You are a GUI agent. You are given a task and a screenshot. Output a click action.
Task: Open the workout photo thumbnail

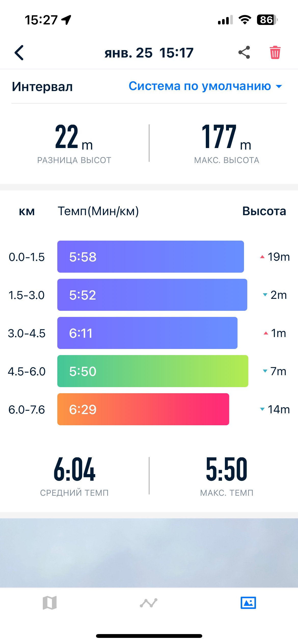tap(149, 553)
